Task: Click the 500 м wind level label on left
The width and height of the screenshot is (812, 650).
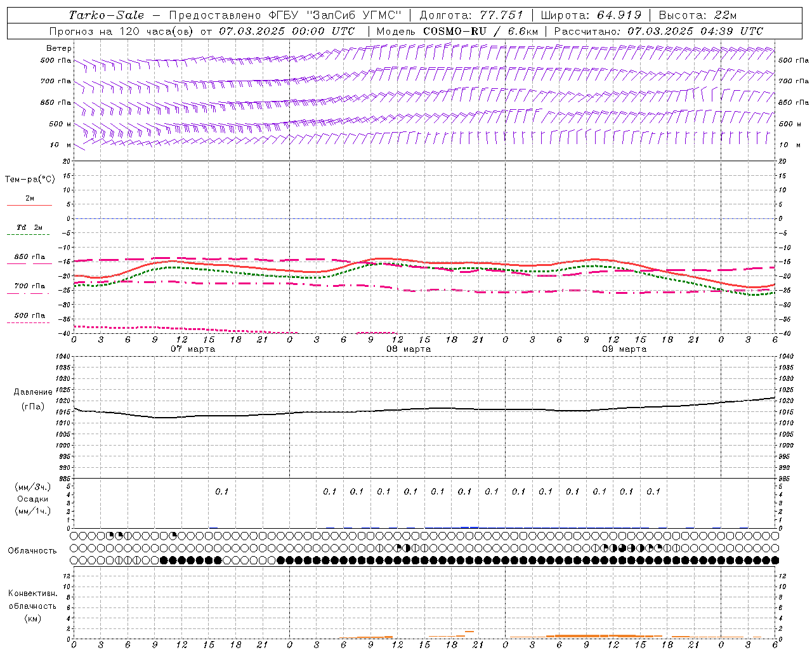Action: point(60,124)
